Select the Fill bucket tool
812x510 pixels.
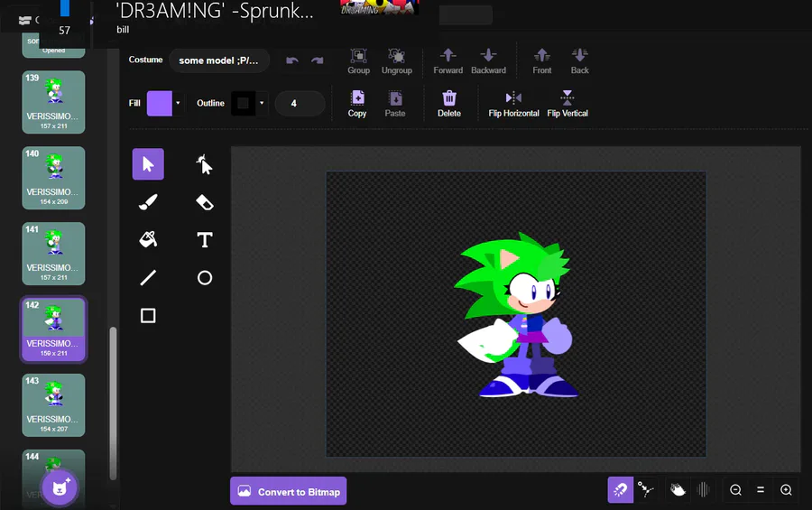(148, 240)
